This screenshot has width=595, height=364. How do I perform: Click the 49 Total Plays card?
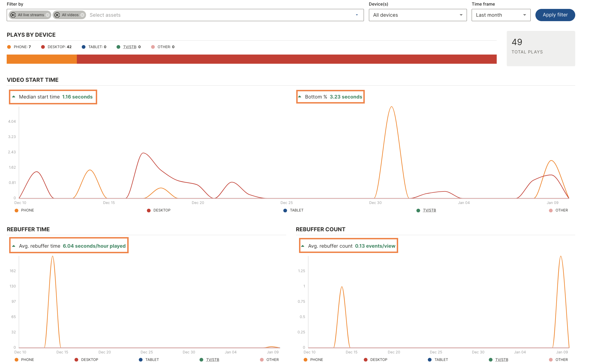pyautogui.click(x=541, y=48)
